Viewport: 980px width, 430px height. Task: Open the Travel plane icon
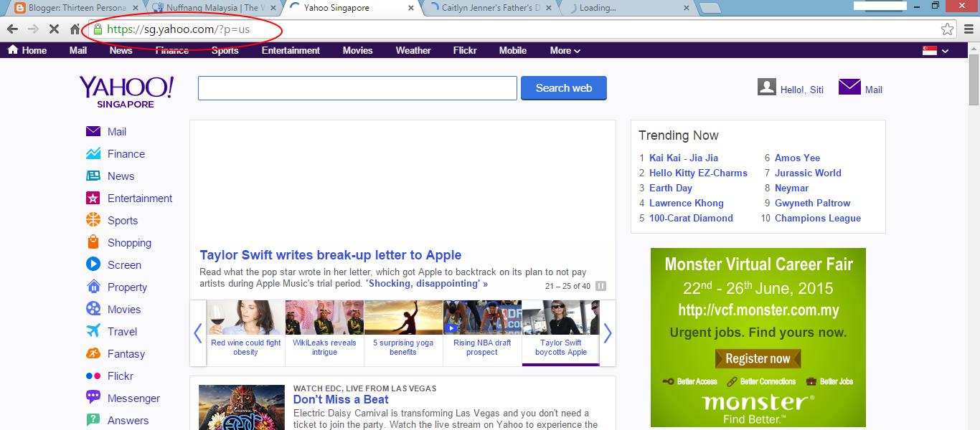coord(93,331)
